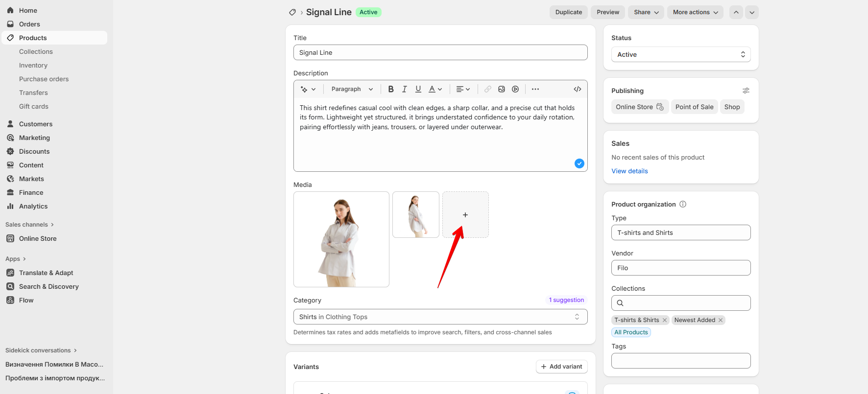Open the Status dropdown set to Active
Screen dimensions: 868x394
(680, 54)
